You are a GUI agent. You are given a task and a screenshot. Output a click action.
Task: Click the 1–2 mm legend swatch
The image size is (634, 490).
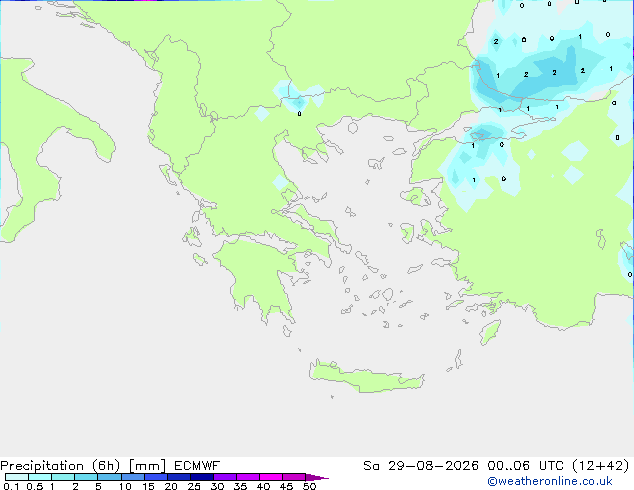pos(63,477)
